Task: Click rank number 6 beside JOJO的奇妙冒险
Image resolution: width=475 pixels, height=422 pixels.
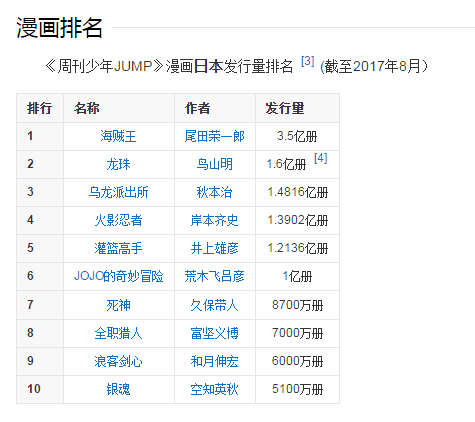Action: pyautogui.click(x=30, y=276)
